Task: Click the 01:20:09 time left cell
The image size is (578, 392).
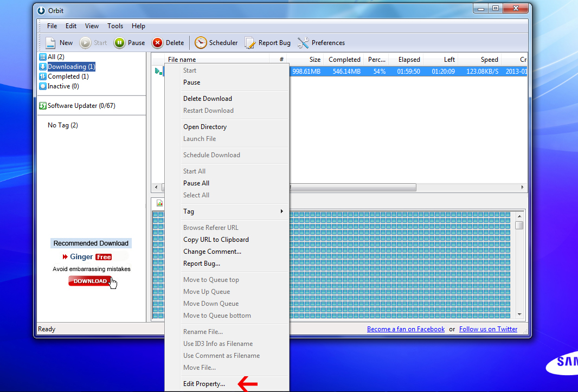Action: click(443, 72)
